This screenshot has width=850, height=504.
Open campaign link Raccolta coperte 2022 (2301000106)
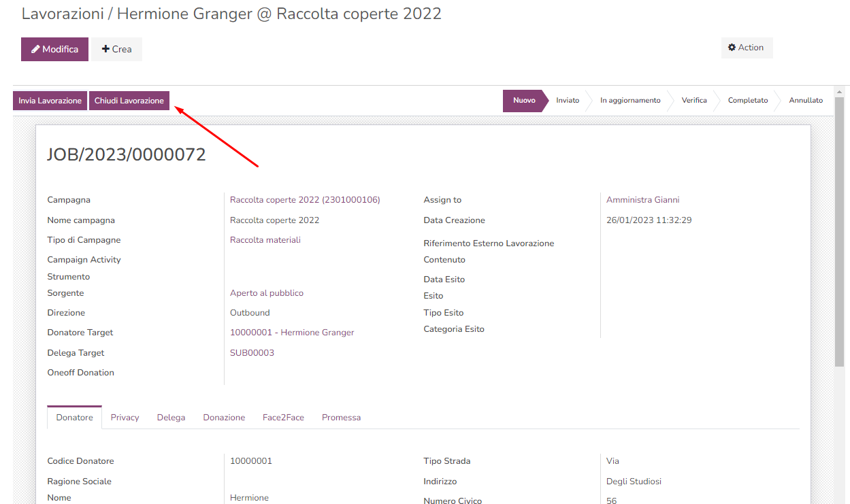point(305,200)
